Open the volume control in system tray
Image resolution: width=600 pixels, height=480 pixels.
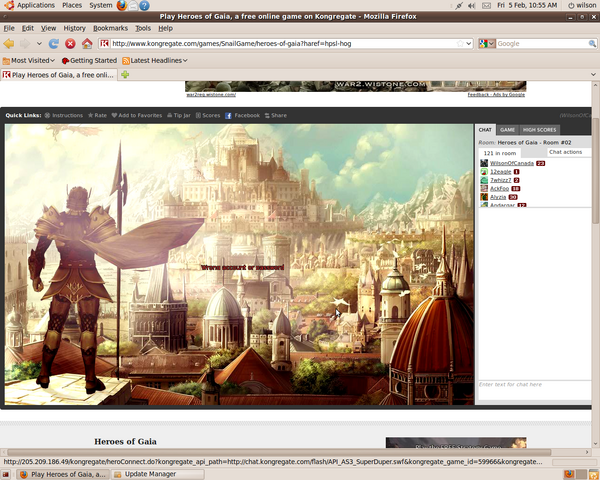[x=472, y=5]
